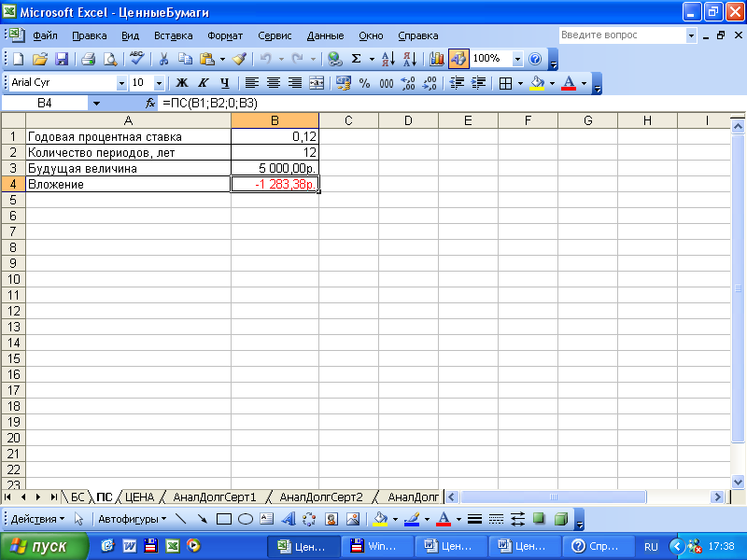747x560 pixels.
Task: Switch to the БС sheet tab
Action: (x=78, y=497)
